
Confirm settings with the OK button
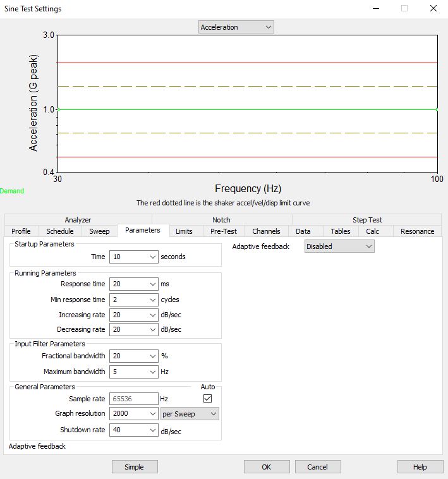coord(267,467)
